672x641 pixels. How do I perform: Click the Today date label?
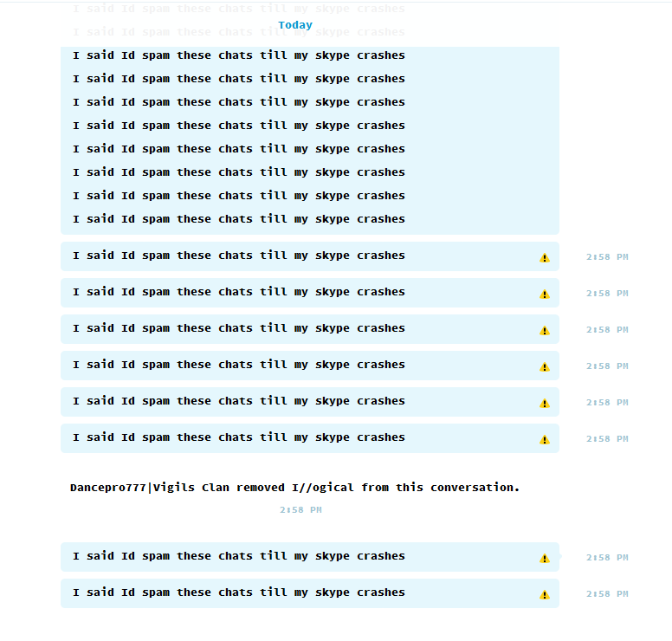click(295, 25)
